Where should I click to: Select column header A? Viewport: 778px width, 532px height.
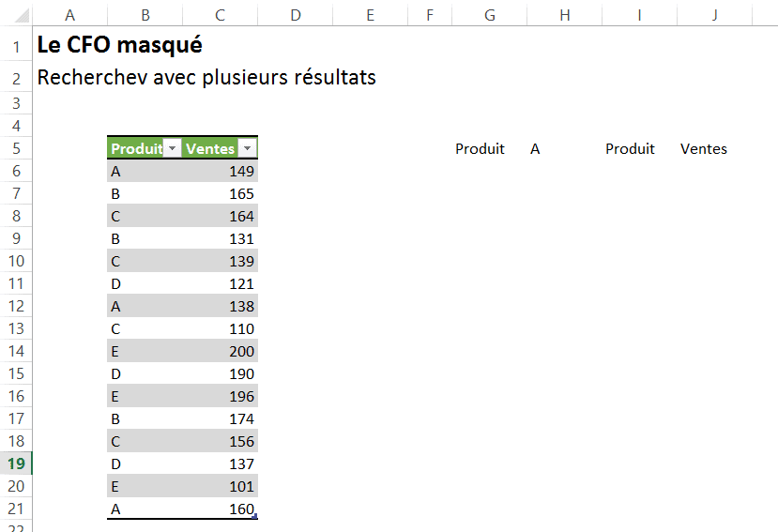pos(69,13)
